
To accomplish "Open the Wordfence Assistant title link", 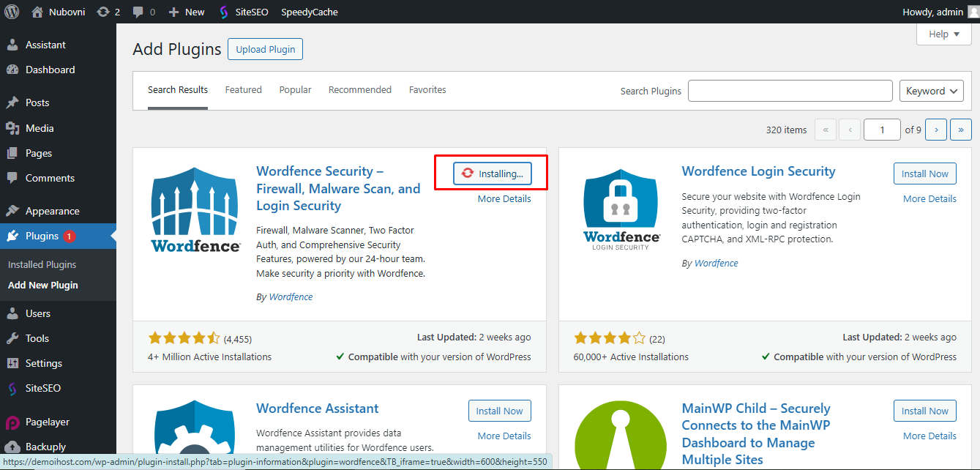I will 318,409.
